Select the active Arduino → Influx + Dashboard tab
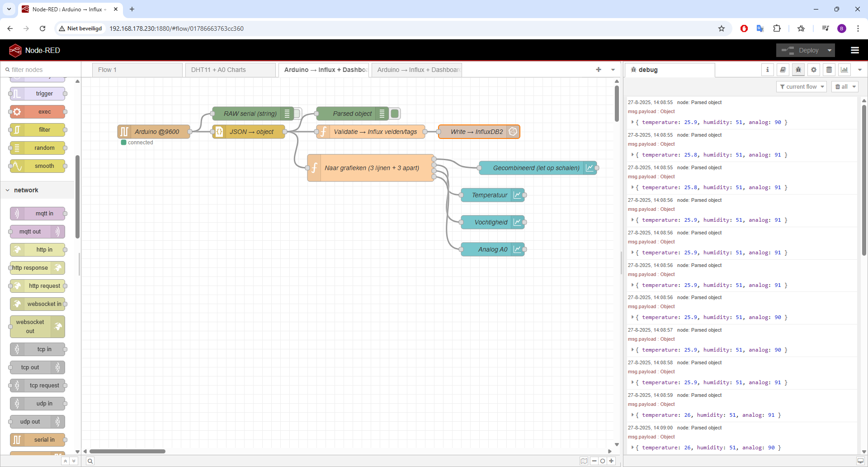Screen dimensions: 868x467 tap(324, 70)
